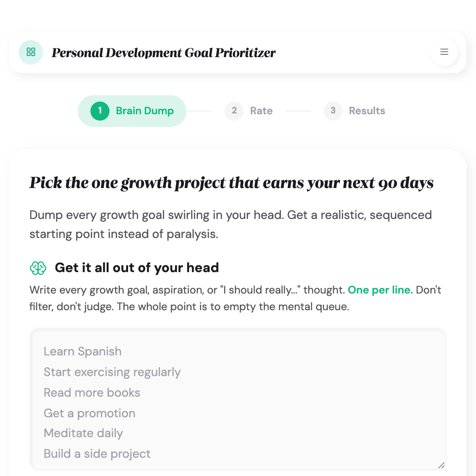Click inside the goal brain dump textarea

[x=238, y=397]
